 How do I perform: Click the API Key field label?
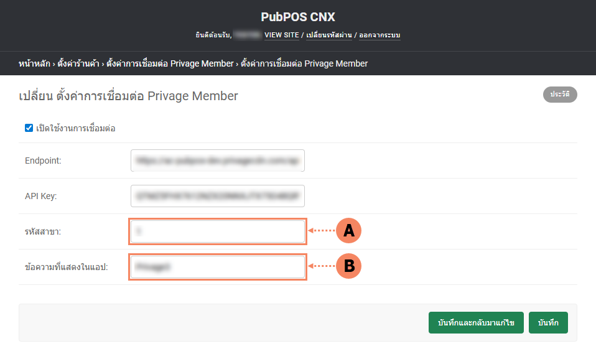[x=40, y=196]
